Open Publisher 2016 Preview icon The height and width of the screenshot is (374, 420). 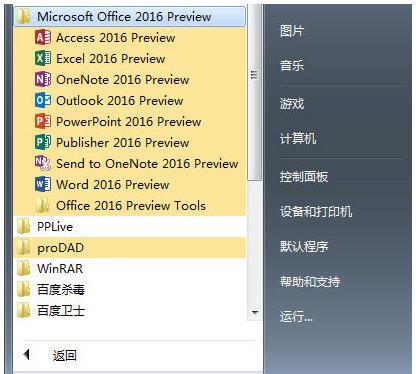[x=43, y=143]
